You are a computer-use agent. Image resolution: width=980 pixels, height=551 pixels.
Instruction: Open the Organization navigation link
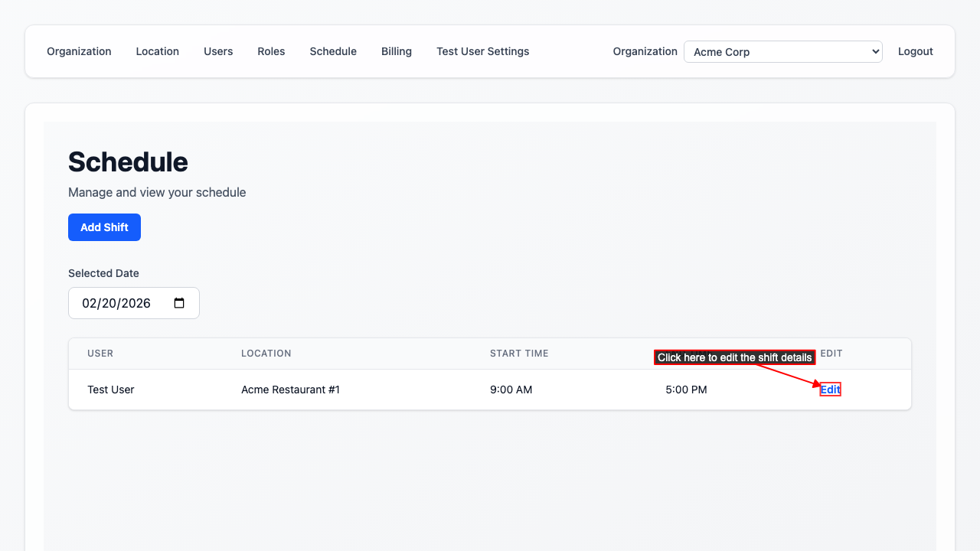point(79,51)
